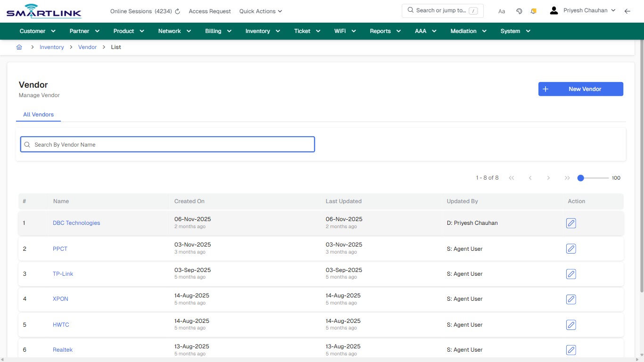Adjust the page size slider near pagination
Screen dimensions: 644x362
580,178
